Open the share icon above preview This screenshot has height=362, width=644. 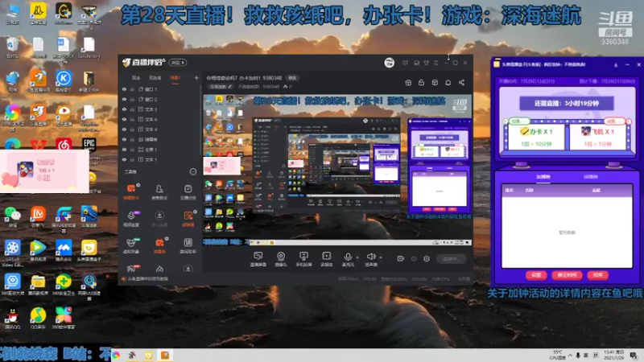tap(461, 83)
